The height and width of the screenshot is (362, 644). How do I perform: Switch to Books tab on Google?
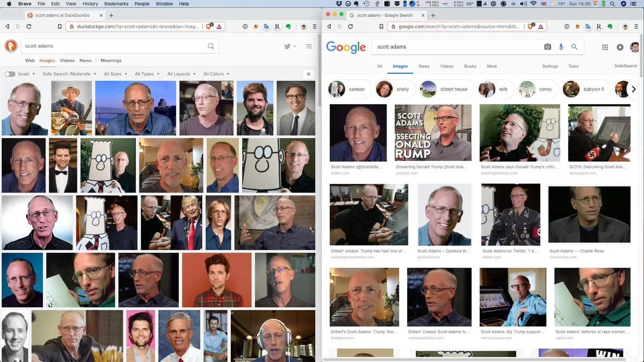pyautogui.click(x=470, y=67)
